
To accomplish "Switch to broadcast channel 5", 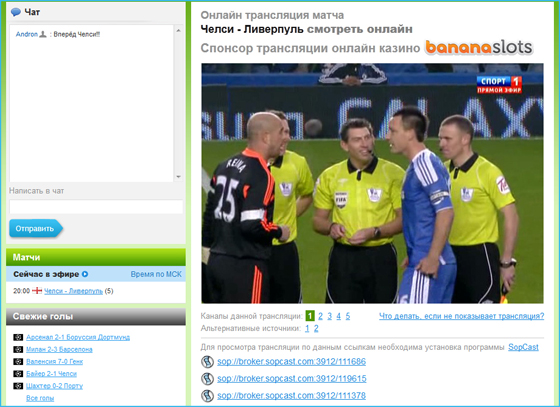I will point(348,316).
